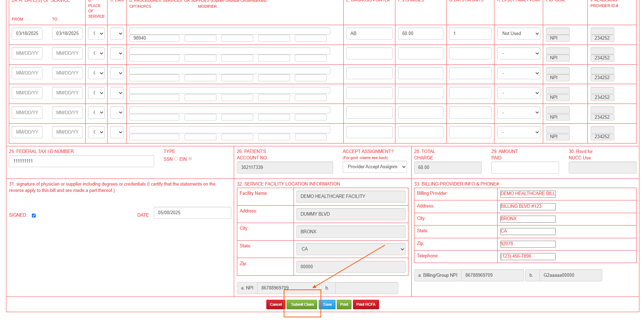Click billing Zip field 92078
Screen dimensions: 644x322
[528, 244]
